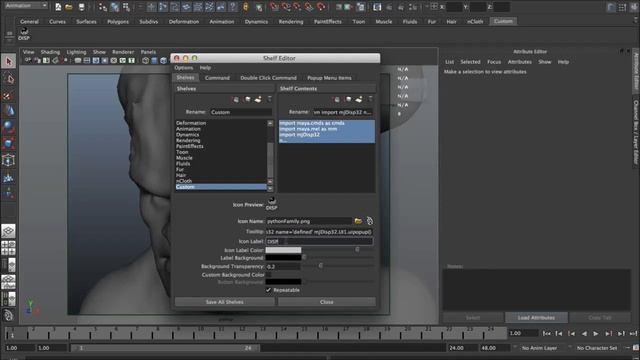Click Close button in Shelf Editor

click(x=327, y=302)
